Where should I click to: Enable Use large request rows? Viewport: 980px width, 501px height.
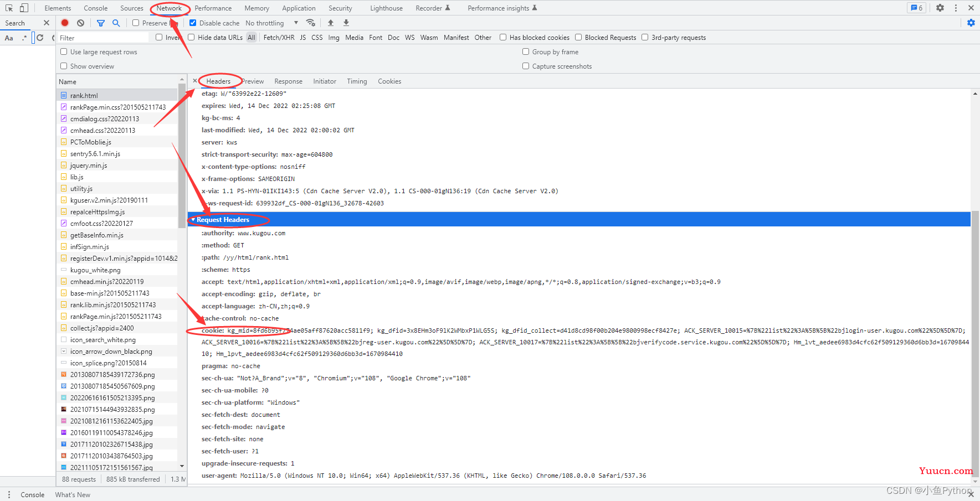pyautogui.click(x=64, y=51)
